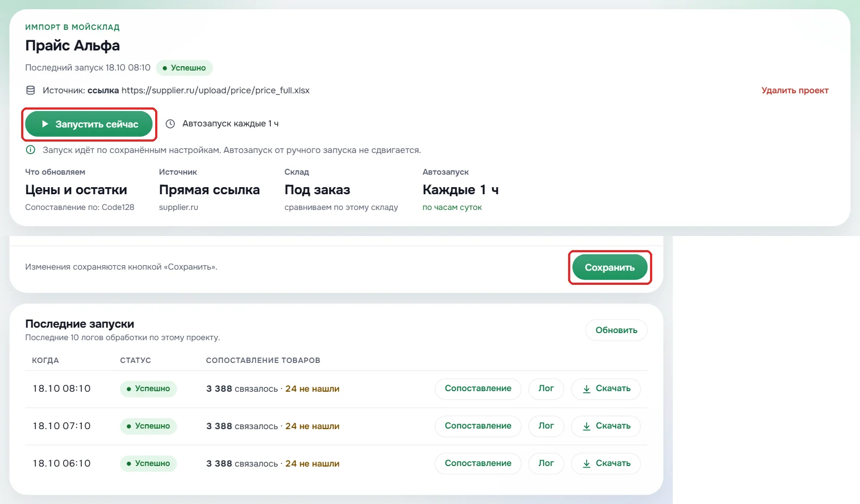
Task: Refresh the runs list with Обновить
Action: [616, 330]
